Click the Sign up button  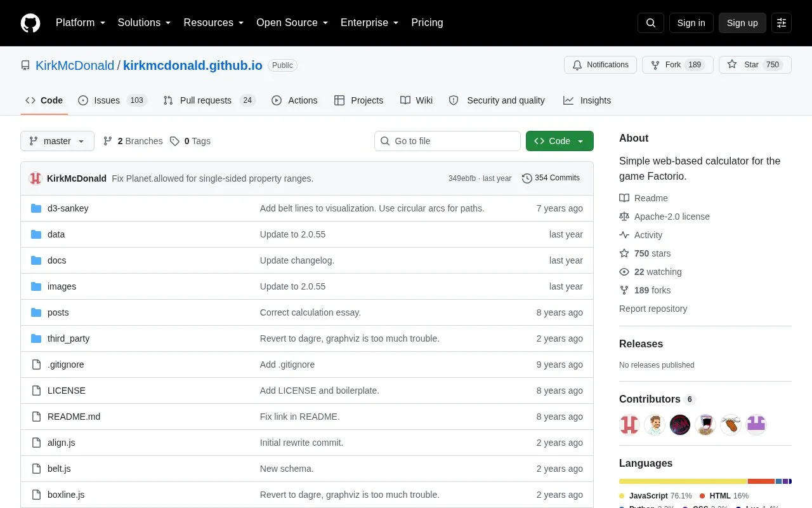point(742,23)
